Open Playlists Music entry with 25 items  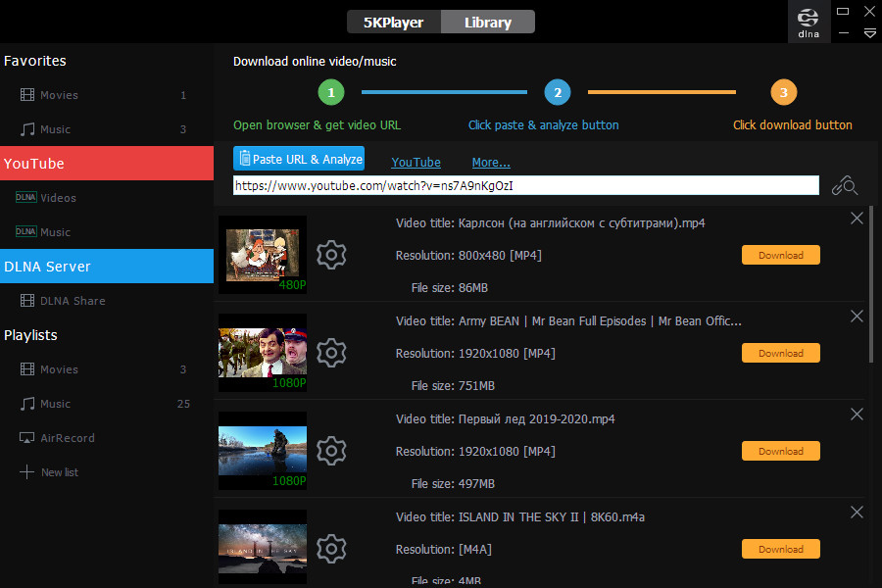tap(107, 404)
